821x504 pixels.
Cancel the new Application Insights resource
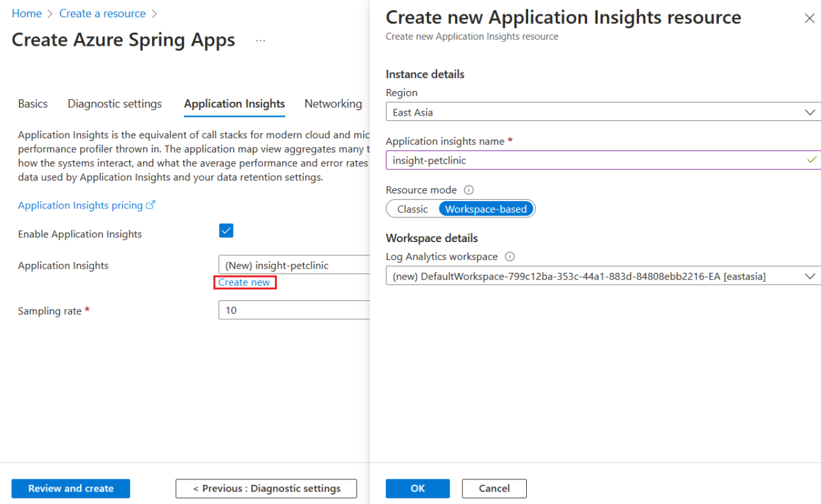494,488
